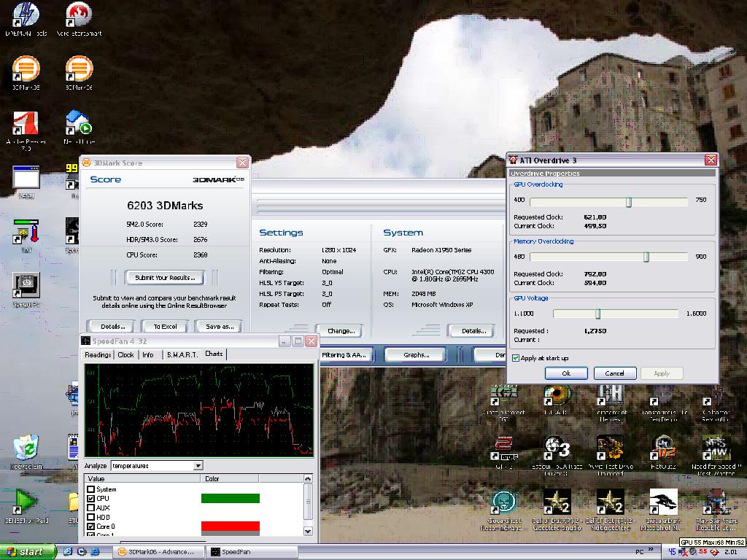
Task: Select the green play-arrow desktop shortcut
Action: pyautogui.click(x=26, y=506)
